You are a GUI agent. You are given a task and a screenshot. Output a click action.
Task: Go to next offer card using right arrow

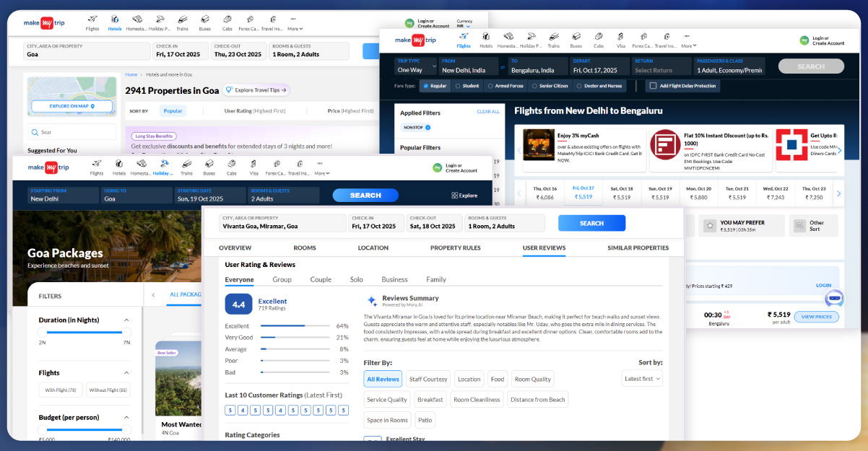pos(838,150)
